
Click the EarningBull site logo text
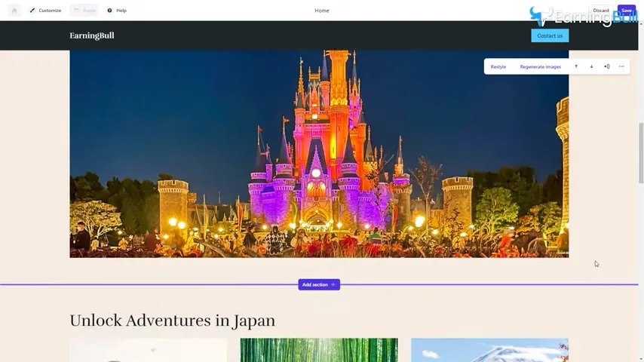[92, 35]
